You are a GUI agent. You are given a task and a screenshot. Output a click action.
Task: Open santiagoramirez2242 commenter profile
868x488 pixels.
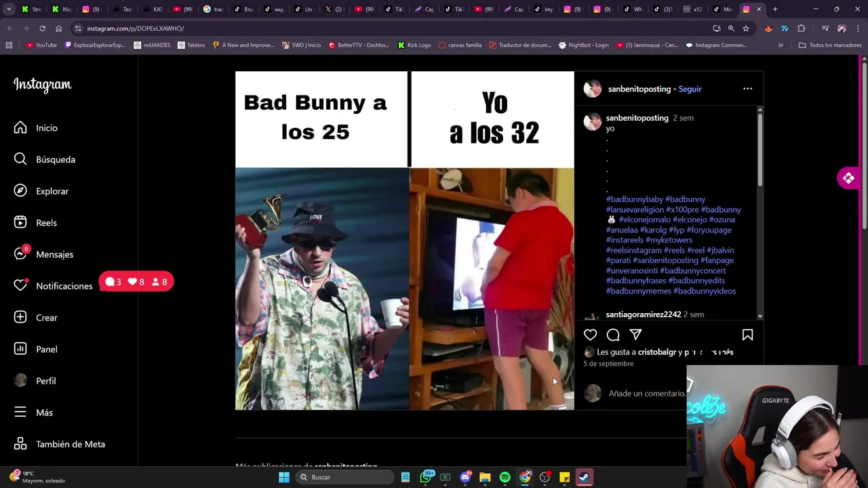[x=643, y=314]
